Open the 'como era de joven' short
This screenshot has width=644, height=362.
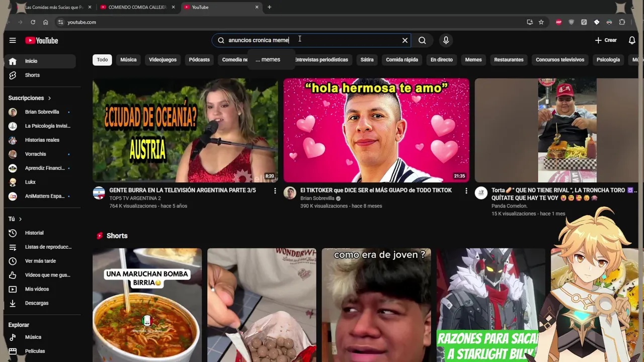(376, 305)
